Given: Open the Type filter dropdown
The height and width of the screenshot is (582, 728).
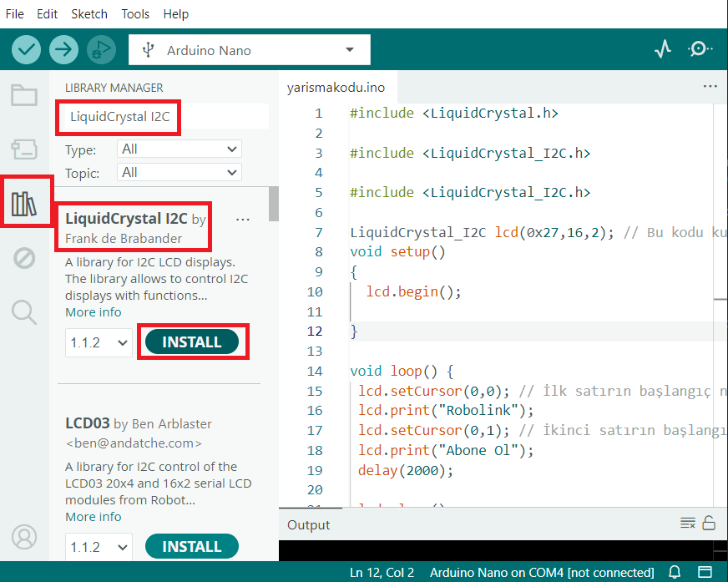Looking at the screenshot, I should click(x=179, y=149).
